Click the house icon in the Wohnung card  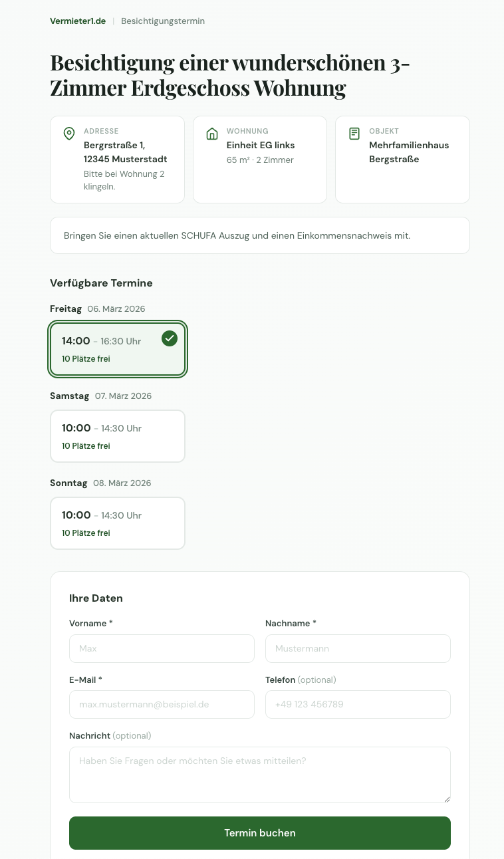click(212, 134)
